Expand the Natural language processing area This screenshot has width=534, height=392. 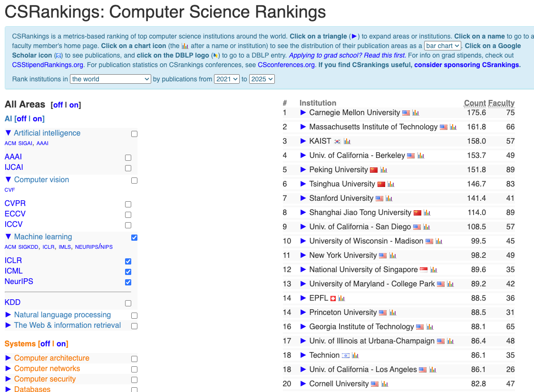coord(8,314)
